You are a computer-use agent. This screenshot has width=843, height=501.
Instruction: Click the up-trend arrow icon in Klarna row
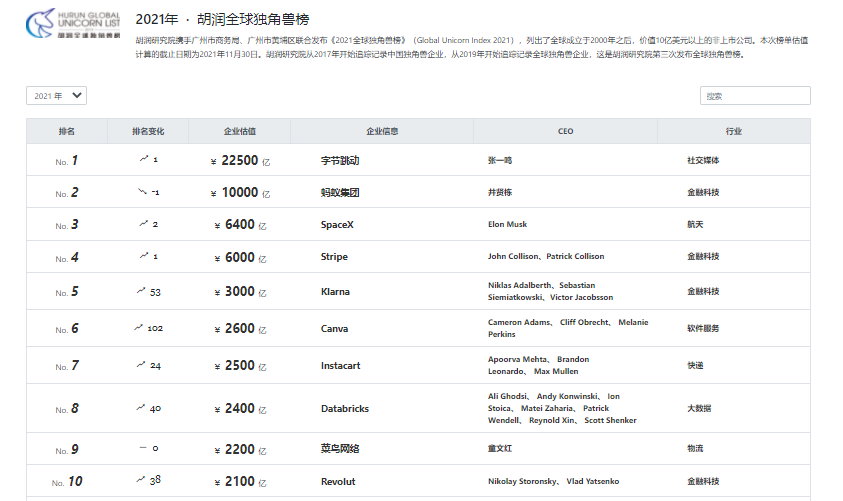tap(141, 290)
